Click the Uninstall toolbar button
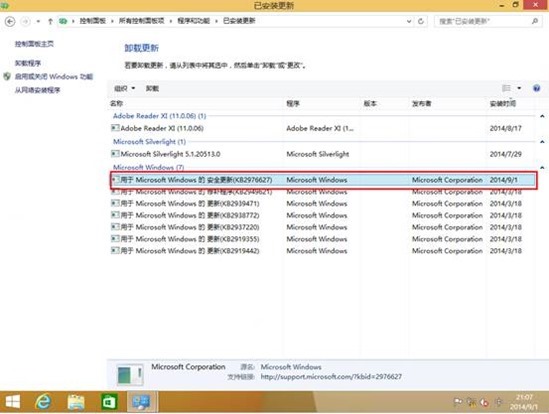Viewport: 549px width, 414px height. (152, 88)
